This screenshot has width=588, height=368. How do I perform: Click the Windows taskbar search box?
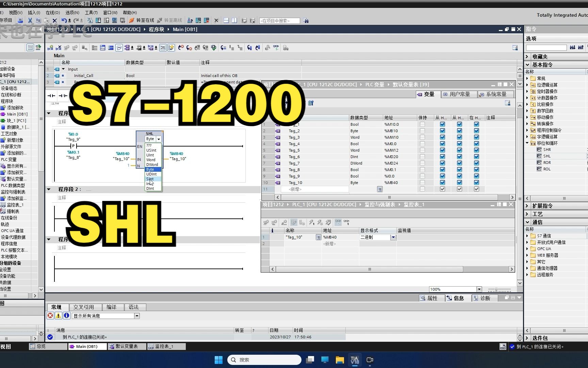[x=264, y=360]
